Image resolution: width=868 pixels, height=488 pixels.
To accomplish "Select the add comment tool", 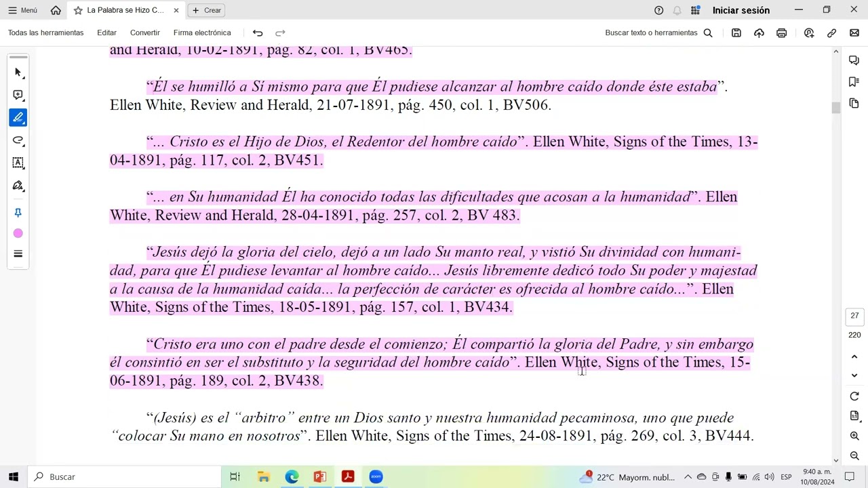I will tap(18, 95).
